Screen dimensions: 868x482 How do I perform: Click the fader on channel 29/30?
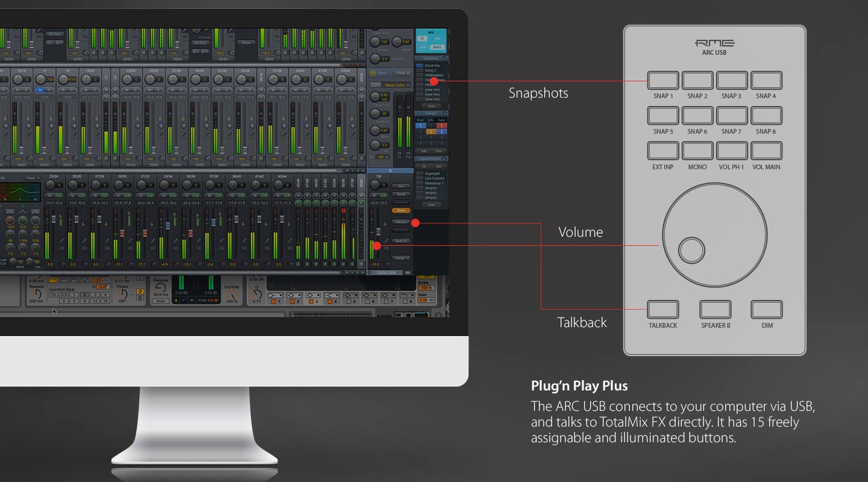click(x=122, y=233)
